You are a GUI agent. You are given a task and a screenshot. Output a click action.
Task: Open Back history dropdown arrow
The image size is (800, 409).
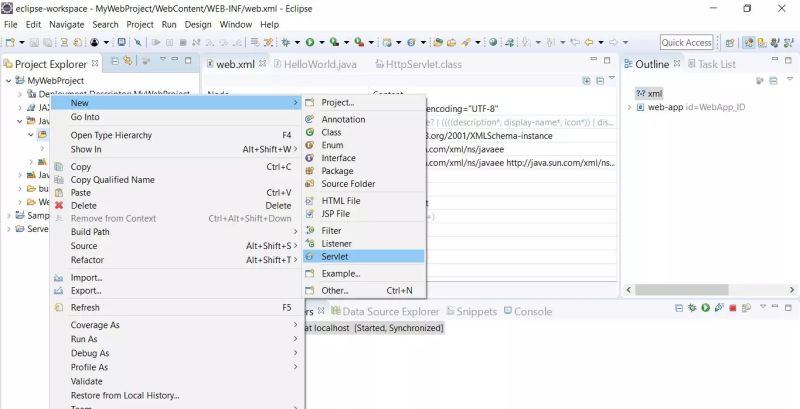pos(601,43)
